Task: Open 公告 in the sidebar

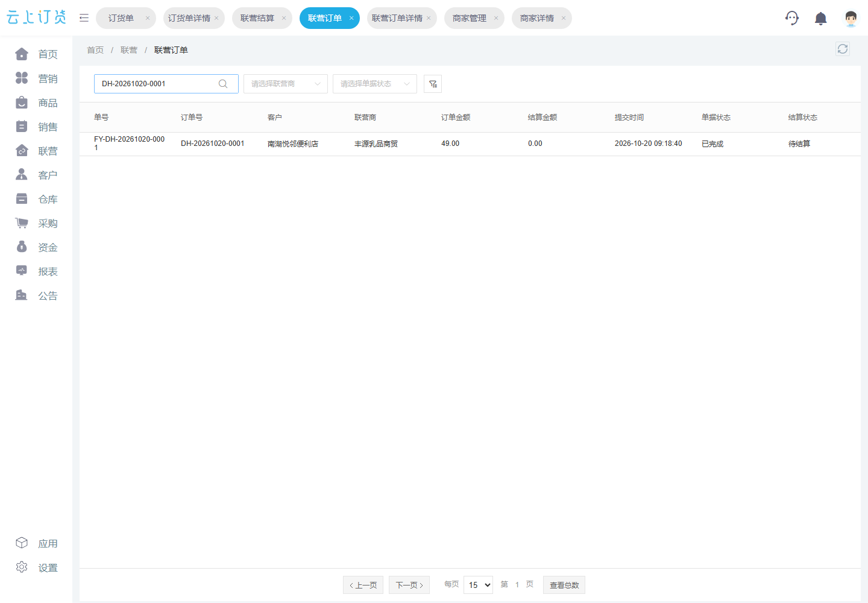Action: click(x=36, y=295)
